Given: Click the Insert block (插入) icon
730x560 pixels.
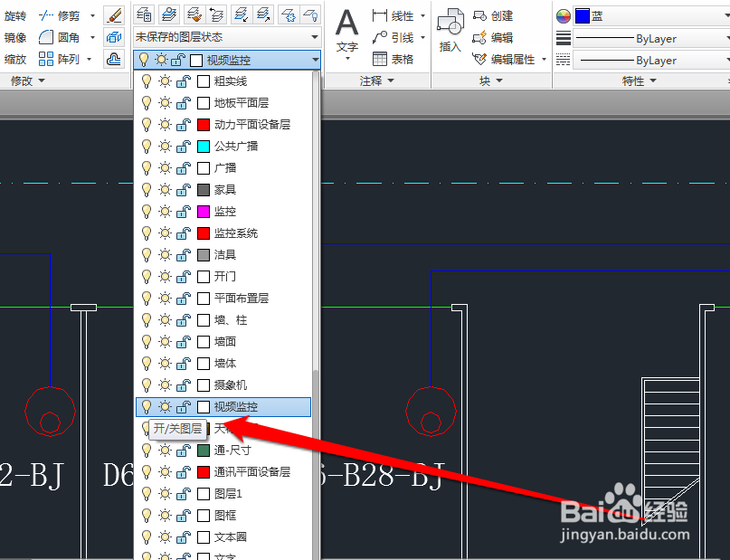Looking at the screenshot, I should tap(450, 32).
